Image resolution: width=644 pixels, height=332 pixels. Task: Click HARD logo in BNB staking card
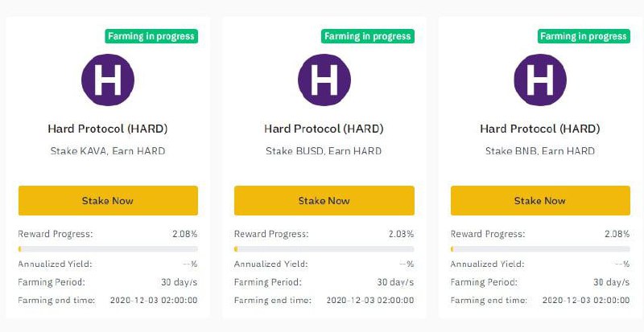pos(540,80)
